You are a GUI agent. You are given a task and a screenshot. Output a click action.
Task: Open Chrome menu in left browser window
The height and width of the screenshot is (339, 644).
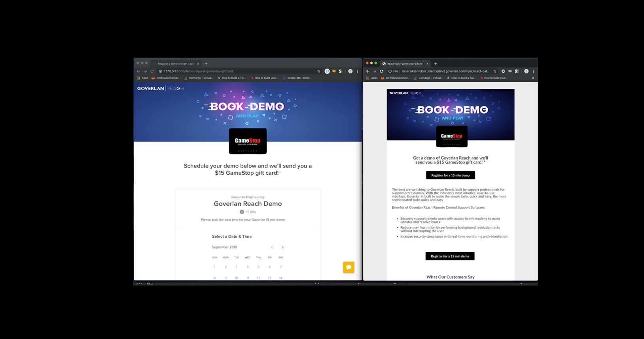pyautogui.click(x=357, y=71)
